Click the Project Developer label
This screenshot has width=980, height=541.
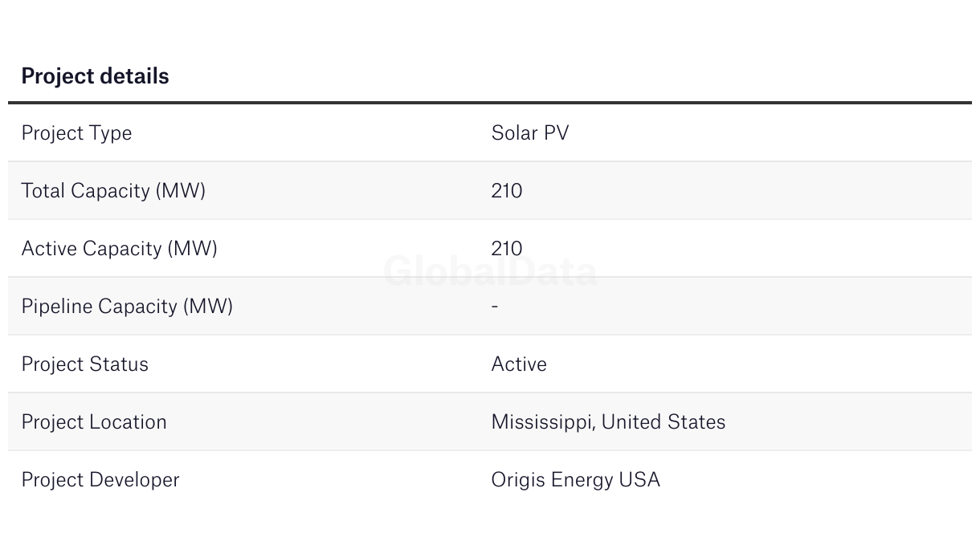[100, 480]
